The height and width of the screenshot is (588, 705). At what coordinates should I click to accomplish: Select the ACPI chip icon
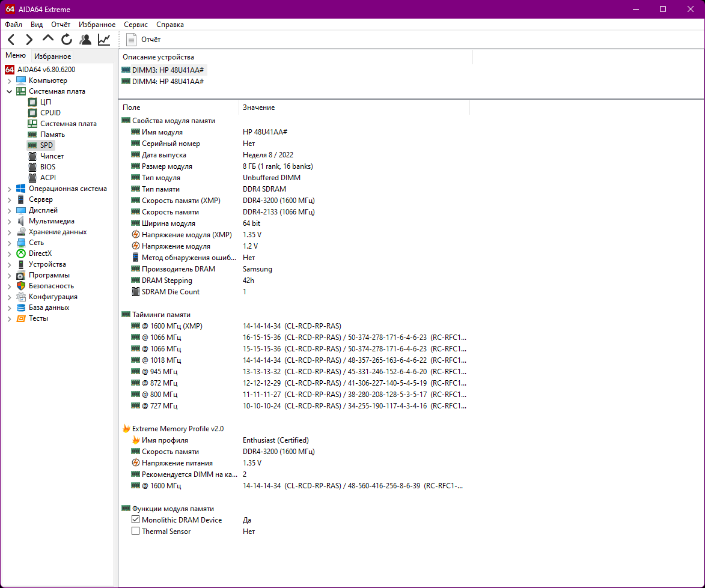tap(32, 177)
